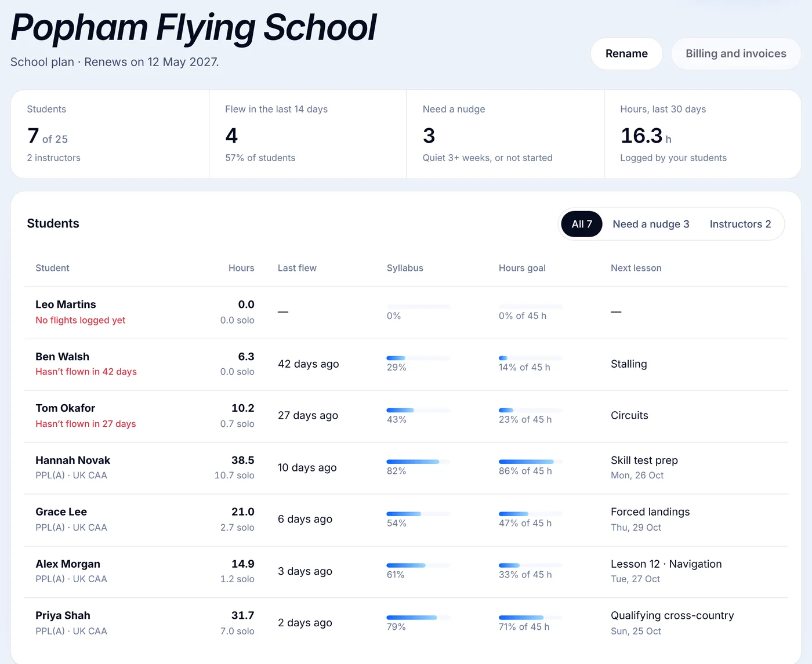Click the "3 days ago" cell
Viewport: 812px width, 664px height.
coord(305,572)
